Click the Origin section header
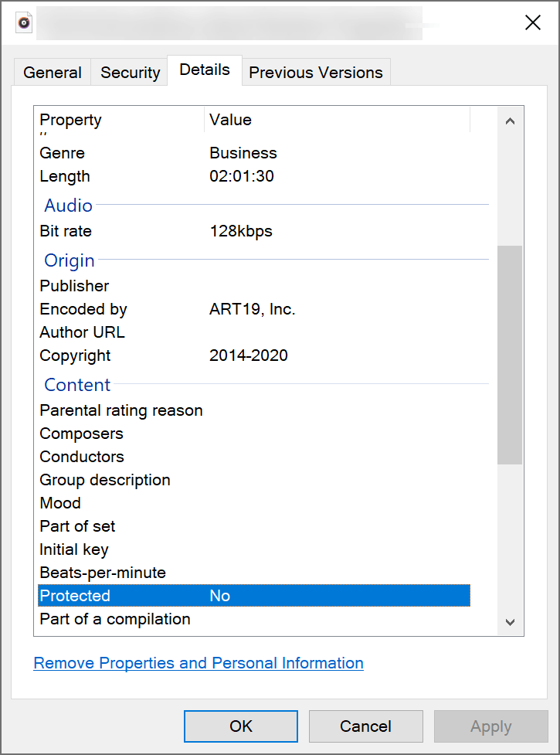 point(70,260)
